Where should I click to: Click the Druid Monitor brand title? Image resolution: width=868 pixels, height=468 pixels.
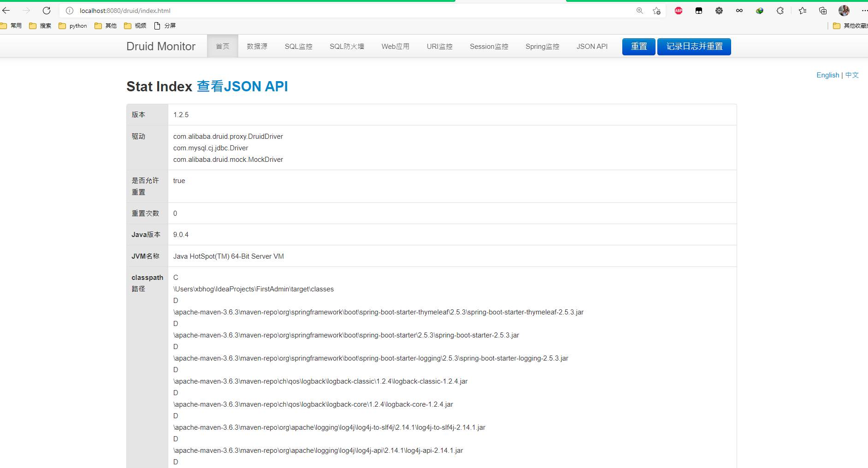pyautogui.click(x=161, y=46)
